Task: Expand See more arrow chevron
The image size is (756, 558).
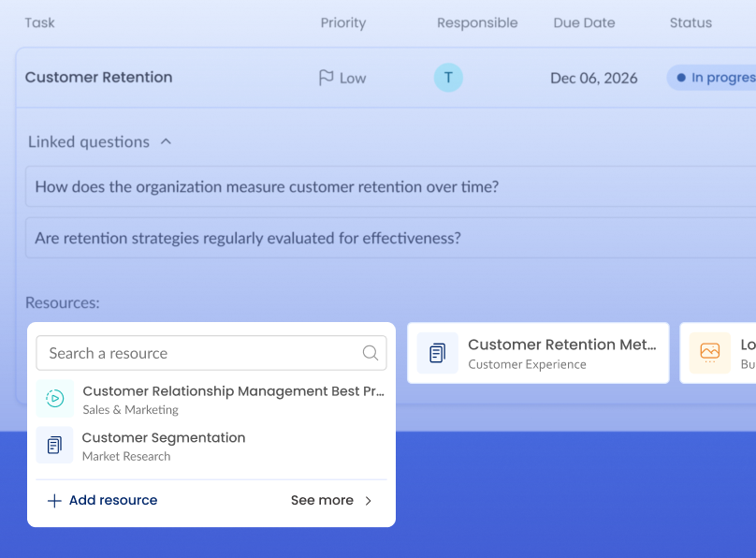Action: click(x=369, y=501)
